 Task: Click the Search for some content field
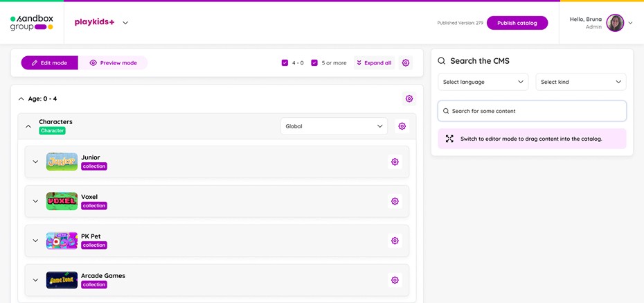tap(532, 111)
